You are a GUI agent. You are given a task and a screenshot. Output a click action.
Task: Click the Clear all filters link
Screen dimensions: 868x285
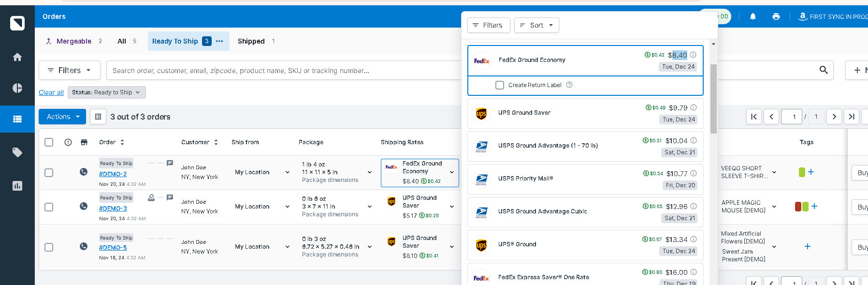point(51,92)
